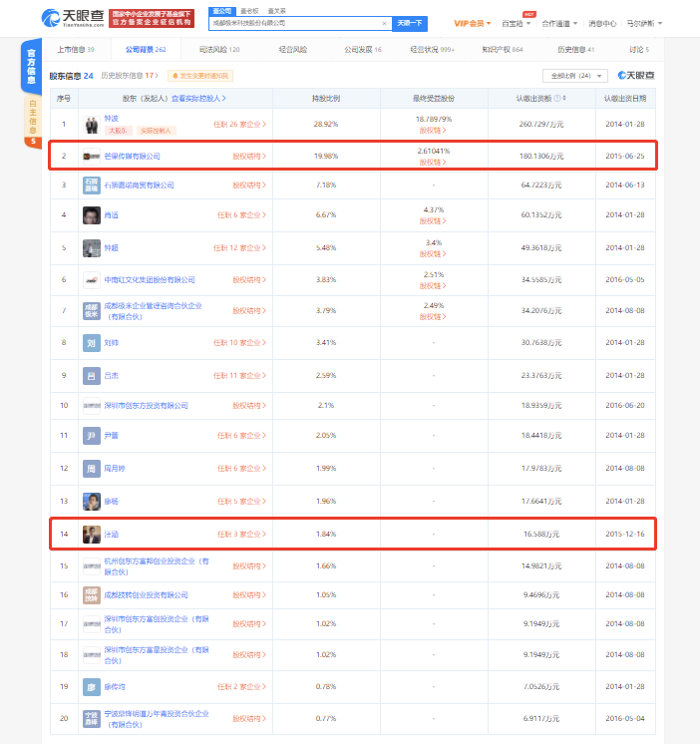Open 任职 12 家企业 for 钟超
This screenshot has height=744, width=700.
point(239,247)
